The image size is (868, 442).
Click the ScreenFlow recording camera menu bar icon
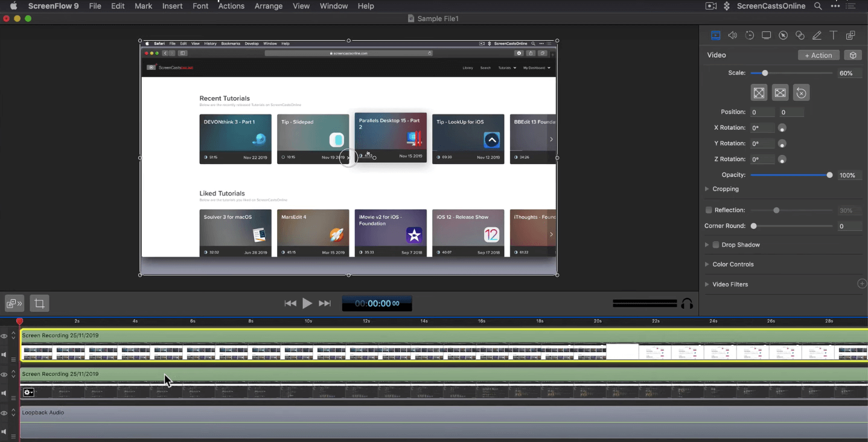[x=711, y=6]
